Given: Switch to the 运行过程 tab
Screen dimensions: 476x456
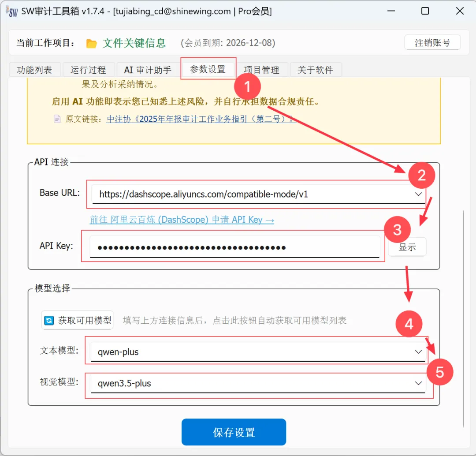Looking at the screenshot, I should pos(88,70).
